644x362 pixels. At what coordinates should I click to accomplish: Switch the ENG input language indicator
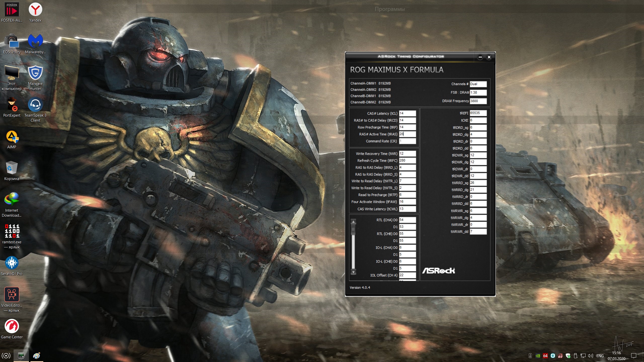(600, 356)
